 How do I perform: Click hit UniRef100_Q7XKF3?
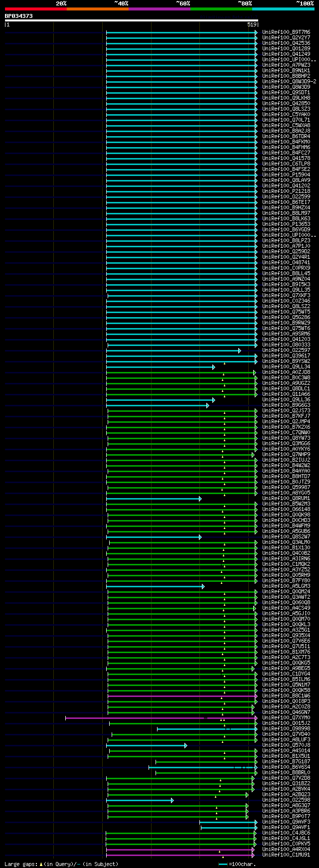click(286, 296)
